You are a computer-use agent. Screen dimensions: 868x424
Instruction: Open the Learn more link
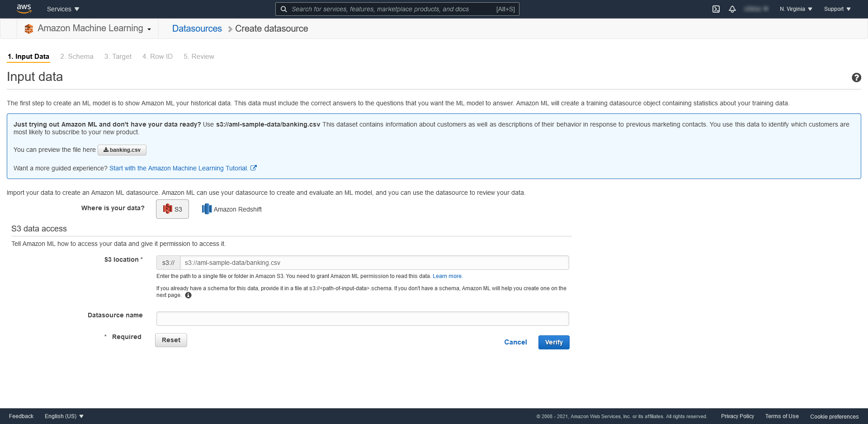[447, 276]
